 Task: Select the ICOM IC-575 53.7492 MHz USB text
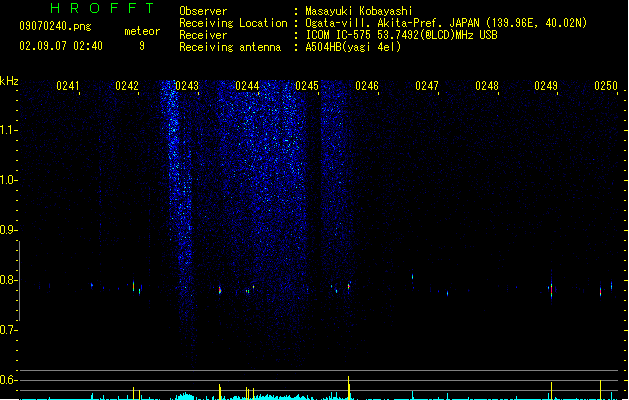pos(402,35)
